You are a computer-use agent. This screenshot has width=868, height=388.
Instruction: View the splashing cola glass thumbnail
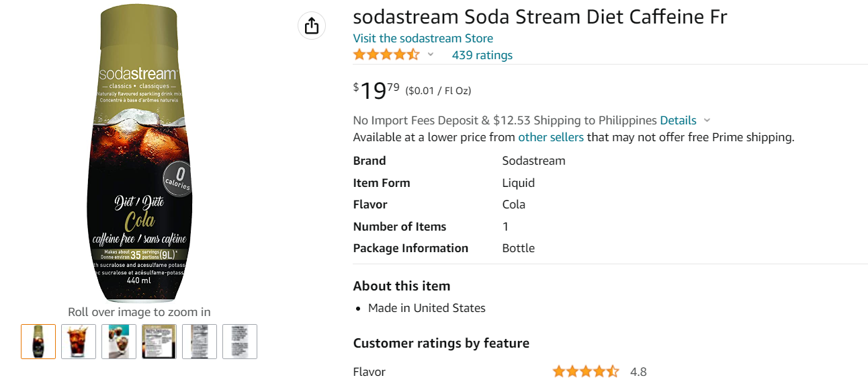pyautogui.click(x=79, y=342)
